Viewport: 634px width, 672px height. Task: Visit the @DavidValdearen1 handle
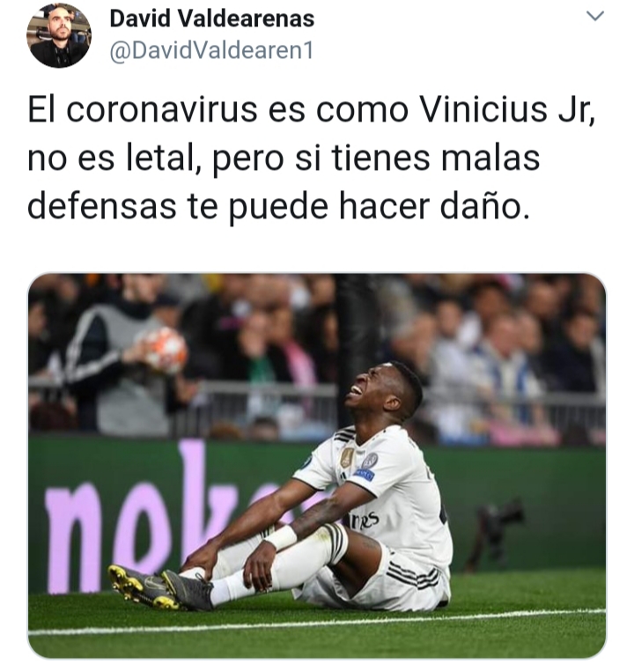tap(211, 51)
